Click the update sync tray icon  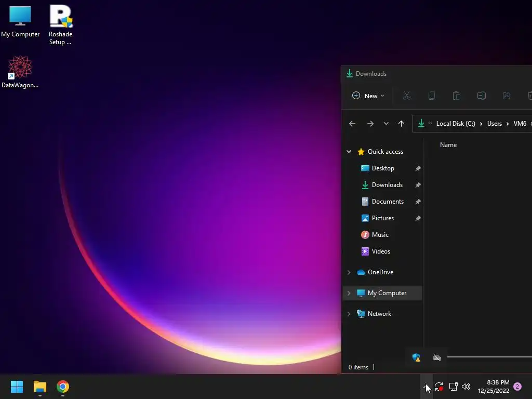coord(438,387)
